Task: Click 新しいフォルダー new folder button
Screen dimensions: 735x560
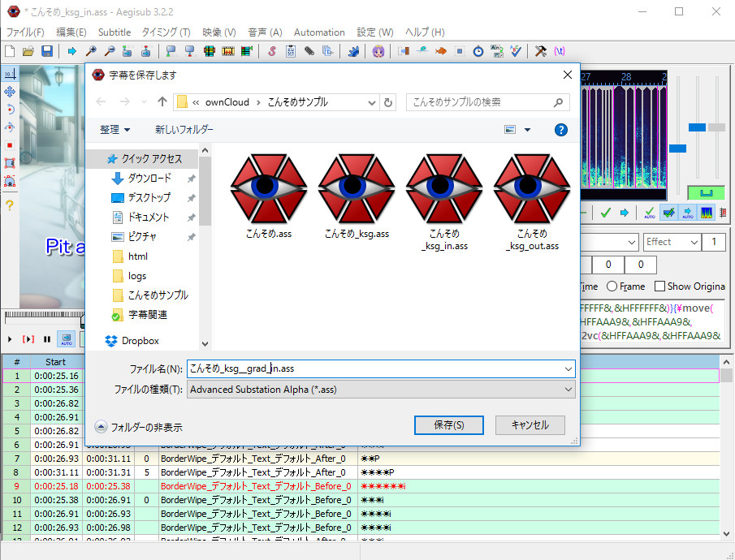Action: pyautogui.click(x=184, y=130)
